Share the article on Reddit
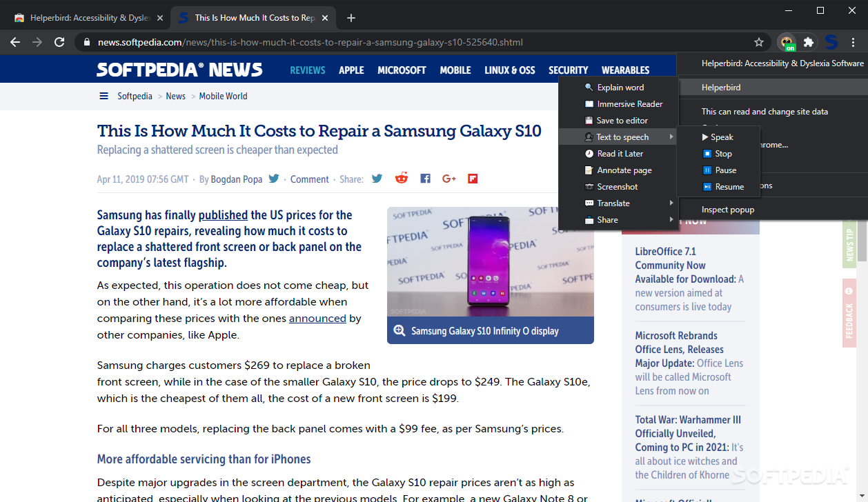The image size is (868, 502). pos(401,179)
